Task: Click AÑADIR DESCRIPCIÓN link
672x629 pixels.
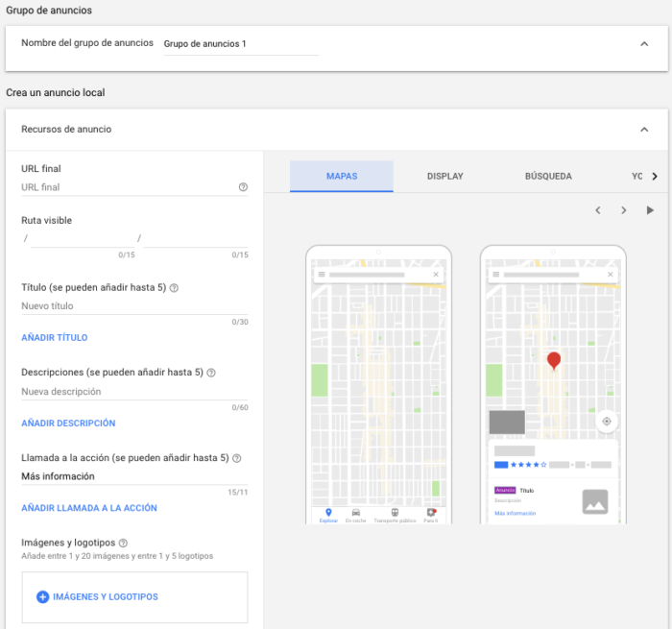Action: [68, 423]
